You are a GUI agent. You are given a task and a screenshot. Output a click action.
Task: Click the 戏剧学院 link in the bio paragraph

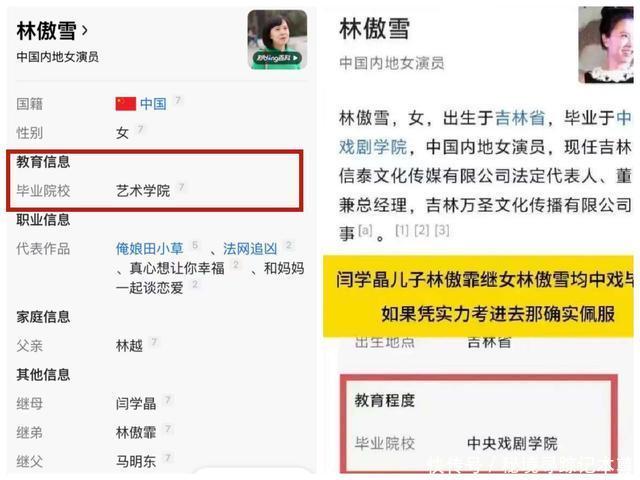tap(373, 147)
